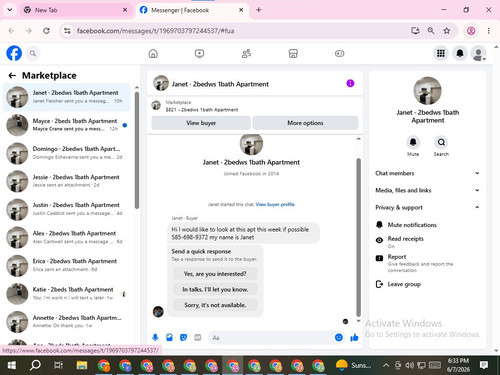Open Katie's 2beds 1bath Apartment chat
This screenshot has width=500, height=375.
point(67,293)
